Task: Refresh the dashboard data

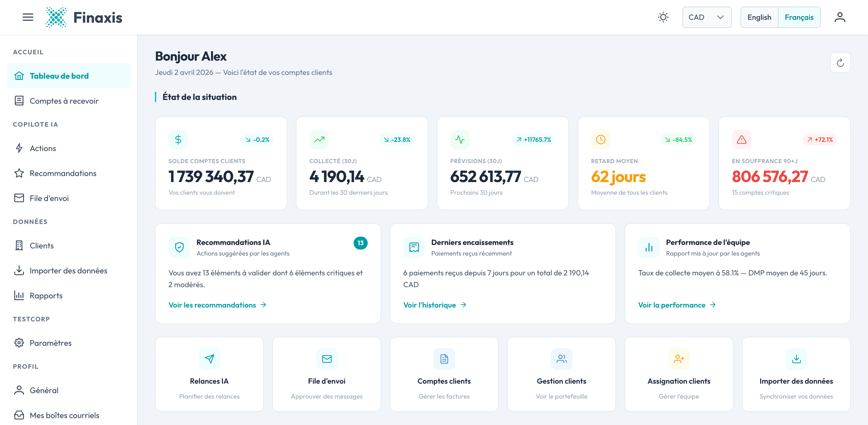Action: pyautogui.click(x=840, y=63)
